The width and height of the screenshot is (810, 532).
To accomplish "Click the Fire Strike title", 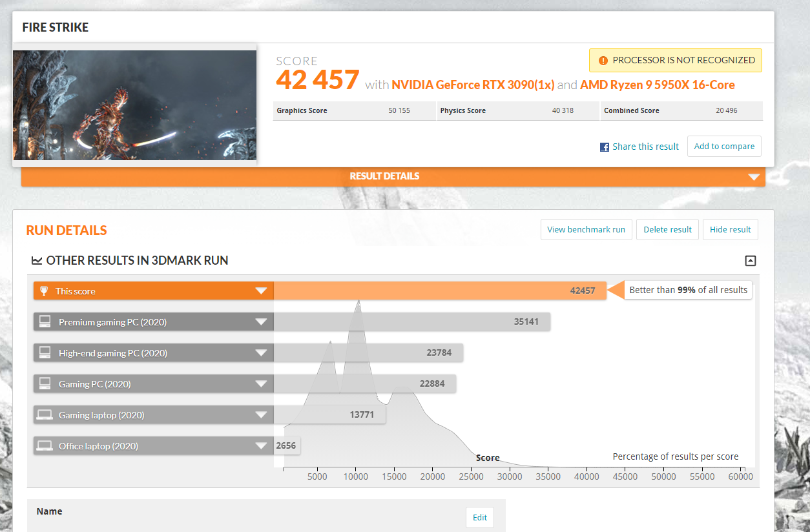I will click(x=56, y=28).
